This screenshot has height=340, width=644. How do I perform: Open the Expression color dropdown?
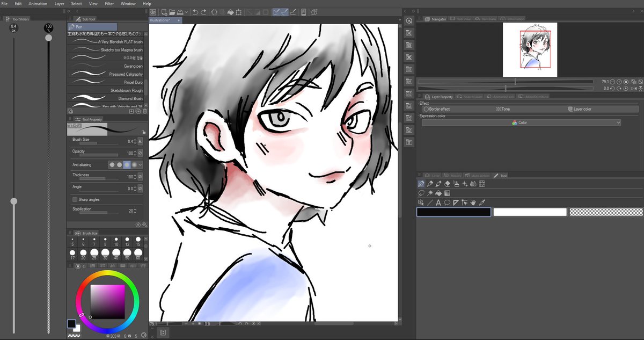[x=521, y=122]
